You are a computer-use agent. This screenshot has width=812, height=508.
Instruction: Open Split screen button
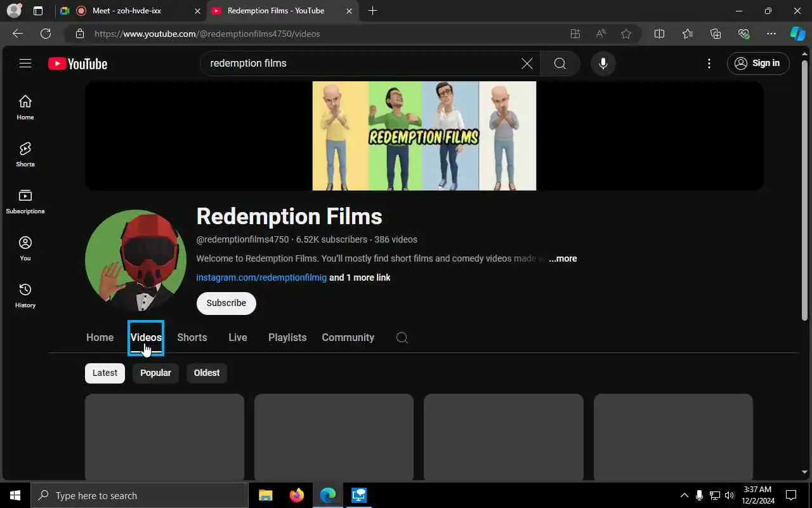[659, 34]
